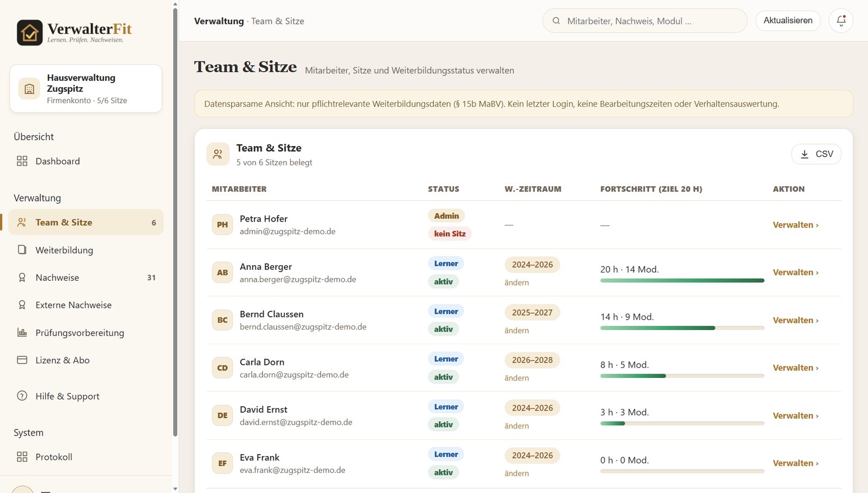This screenshot has width=868, height=493.
Task: Click the search magnifier icon
Action: [556, 21]
